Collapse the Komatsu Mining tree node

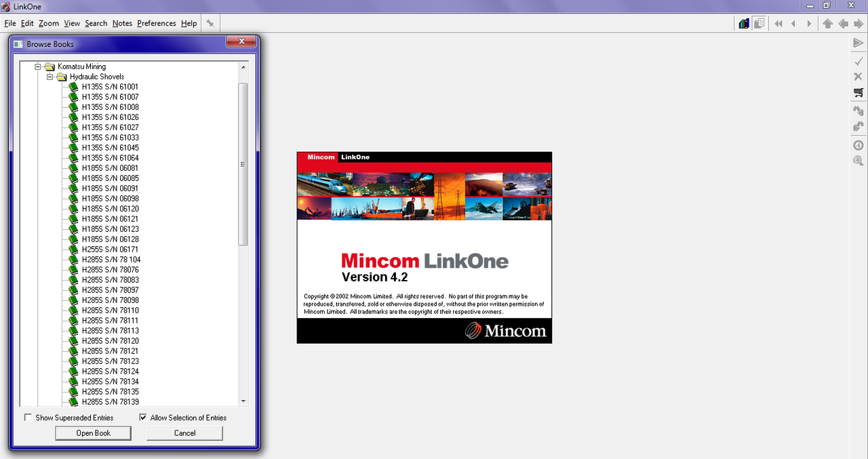(38, 66)
